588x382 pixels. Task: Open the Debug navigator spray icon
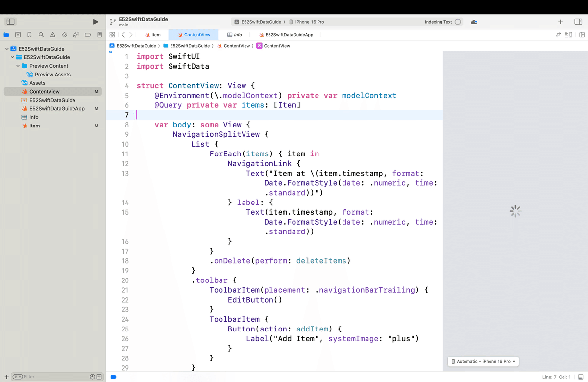click(76, 35)
